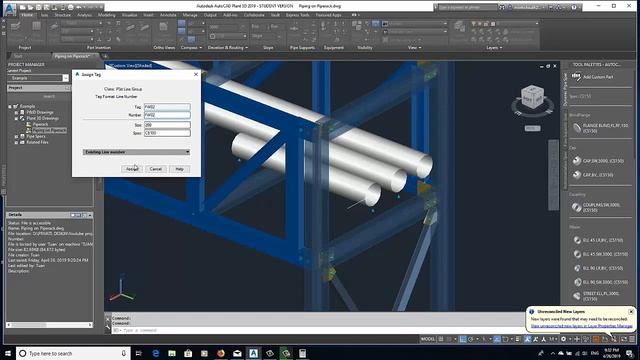The height and width of the screenshot is (360, 640).
Task: Select Add Custom Part tool in Tool Palettes
Action: coord(593,77)
